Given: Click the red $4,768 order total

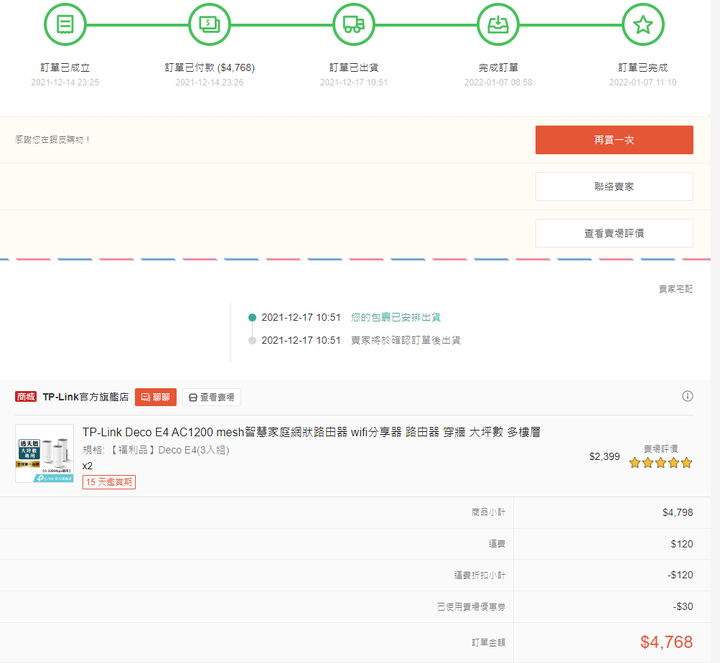Looking at the screenshot, I should [x=666, y=642].
